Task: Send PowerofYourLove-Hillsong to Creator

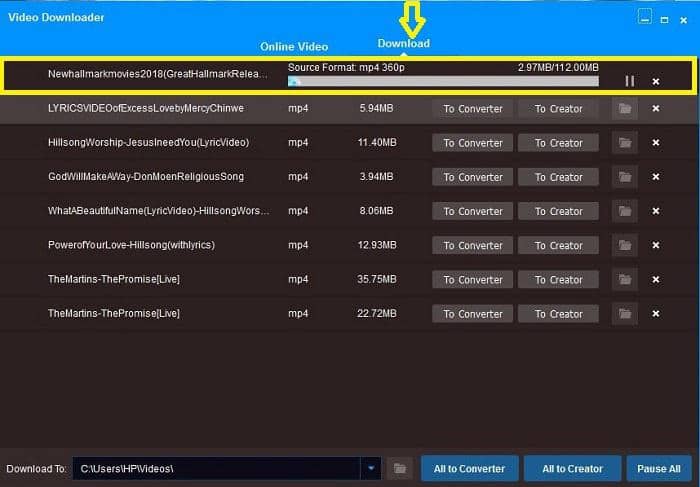Action: coord(558,246)
